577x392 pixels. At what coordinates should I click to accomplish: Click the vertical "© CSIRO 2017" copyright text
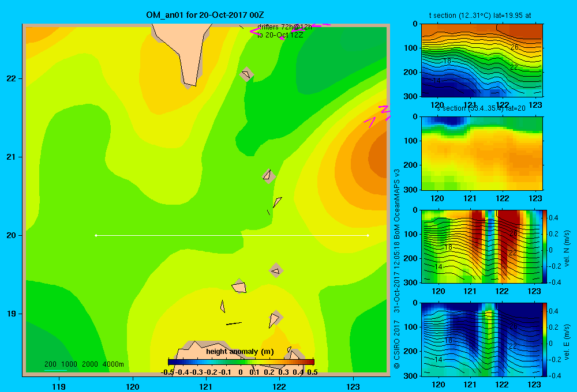click(397, 344)
